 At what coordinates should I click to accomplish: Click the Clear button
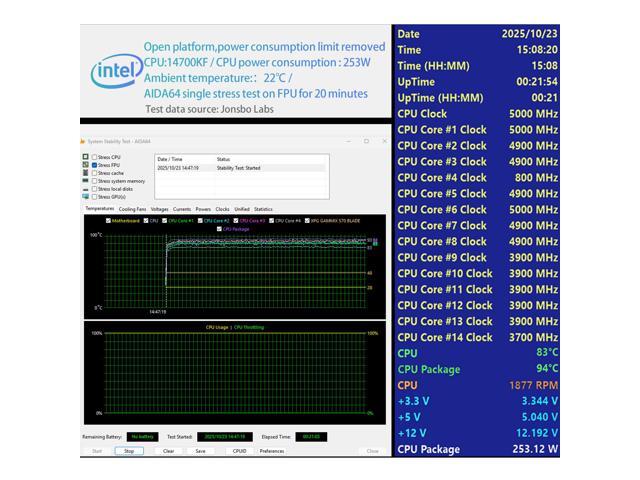click(x=169, y=451)
